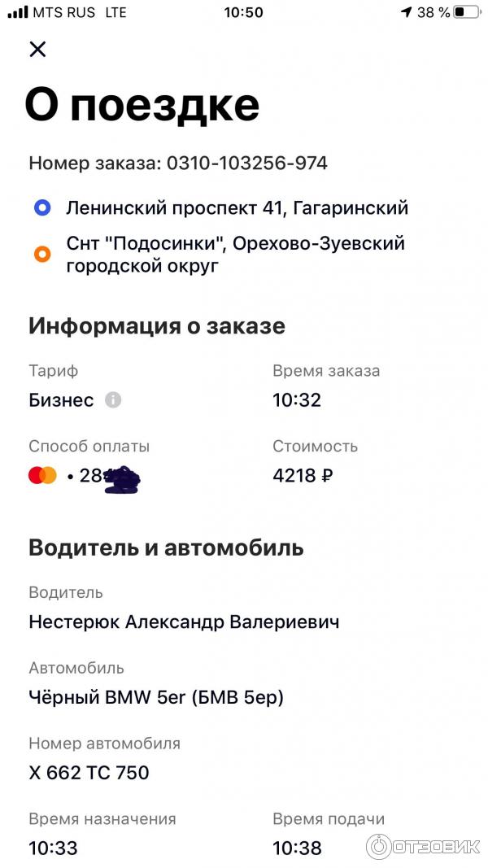Screen dimensions: 488x868
Task: Tap the Otzovik watermark logo
Action: click(421, 847)
